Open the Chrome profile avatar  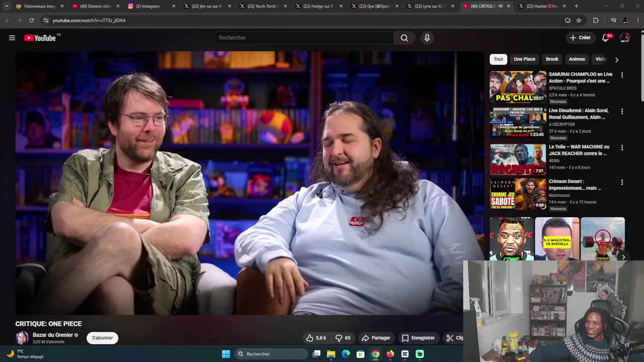pyautogui.click(x=626, y=20)
